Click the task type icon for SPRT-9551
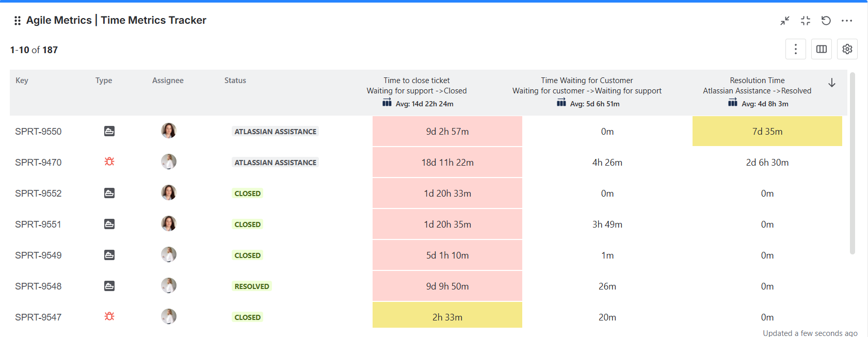This screenshot has height=337, width=868. pyautogui.click(x=109, y=224)
